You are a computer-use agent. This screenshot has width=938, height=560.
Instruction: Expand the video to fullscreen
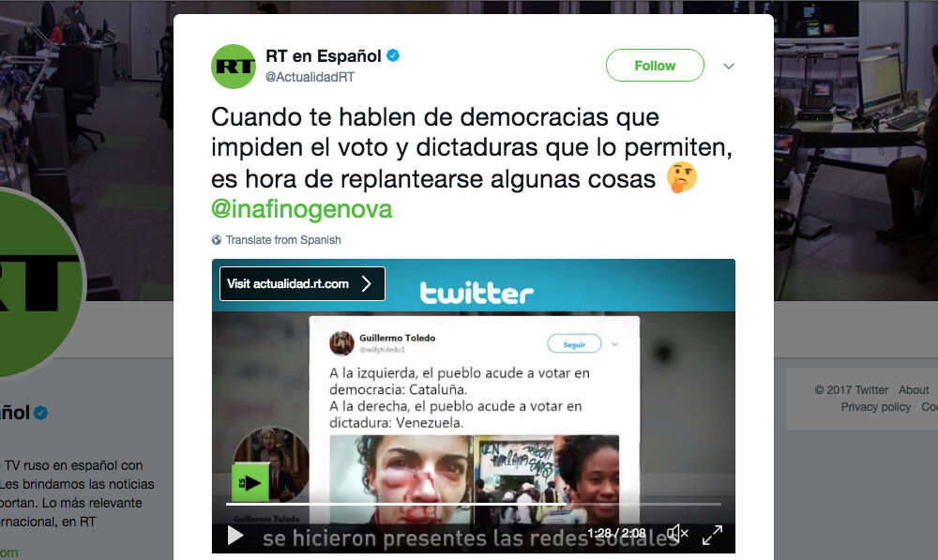712,535
